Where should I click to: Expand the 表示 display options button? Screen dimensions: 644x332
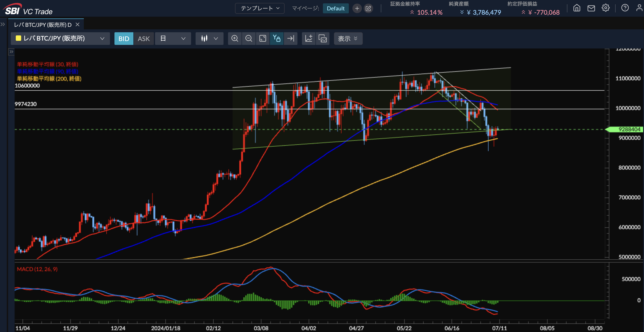click(348, 39)
